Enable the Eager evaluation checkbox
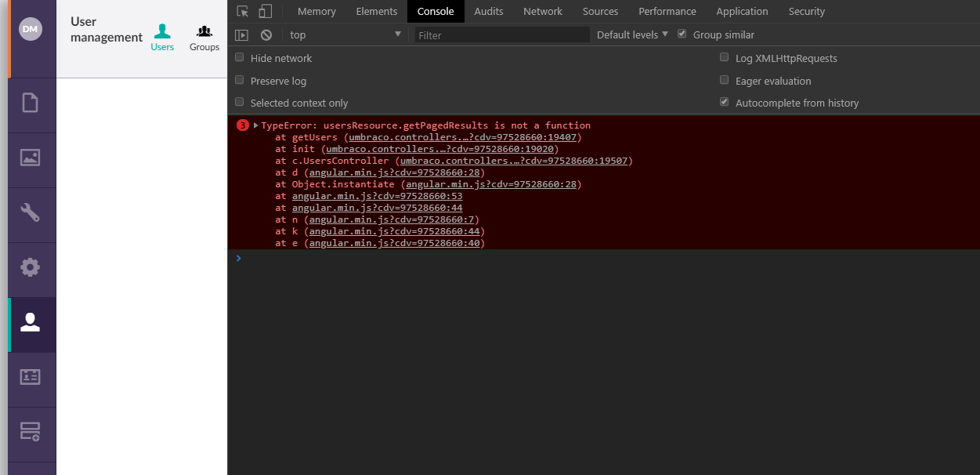This screenshot has width=980, height=475. (x=724, y=81)
